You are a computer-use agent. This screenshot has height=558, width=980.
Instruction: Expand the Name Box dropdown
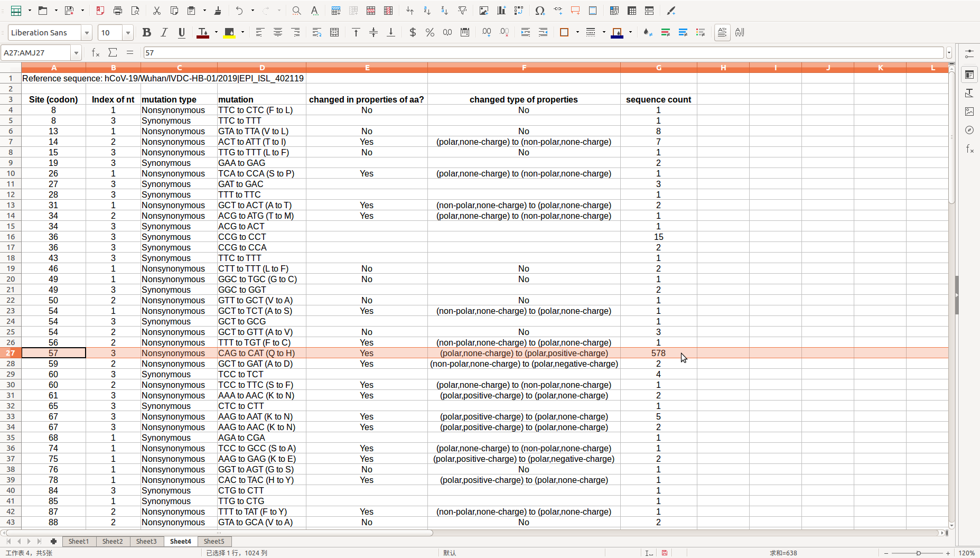[77, 53]
